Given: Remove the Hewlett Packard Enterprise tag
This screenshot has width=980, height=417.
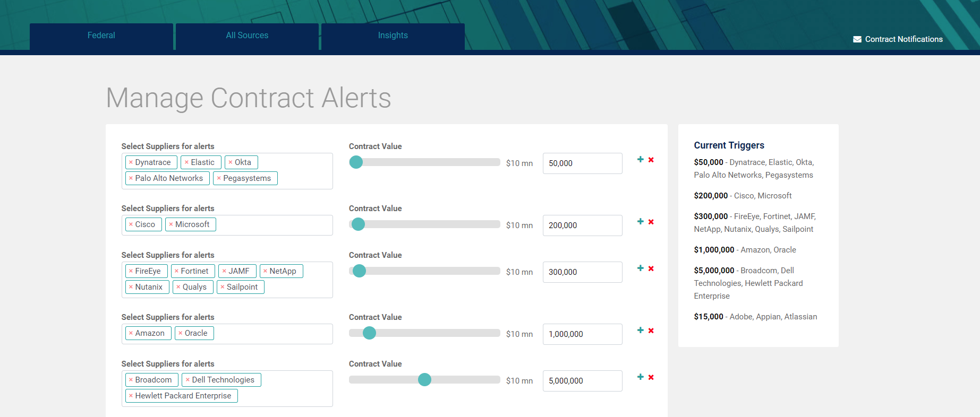Looking at the screenshot, I should pos(131,396).
